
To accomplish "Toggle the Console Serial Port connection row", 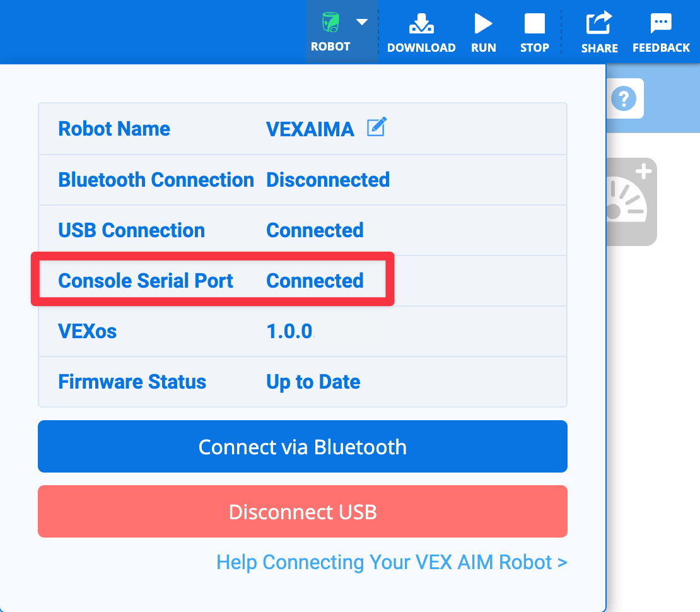I will 212,280.
